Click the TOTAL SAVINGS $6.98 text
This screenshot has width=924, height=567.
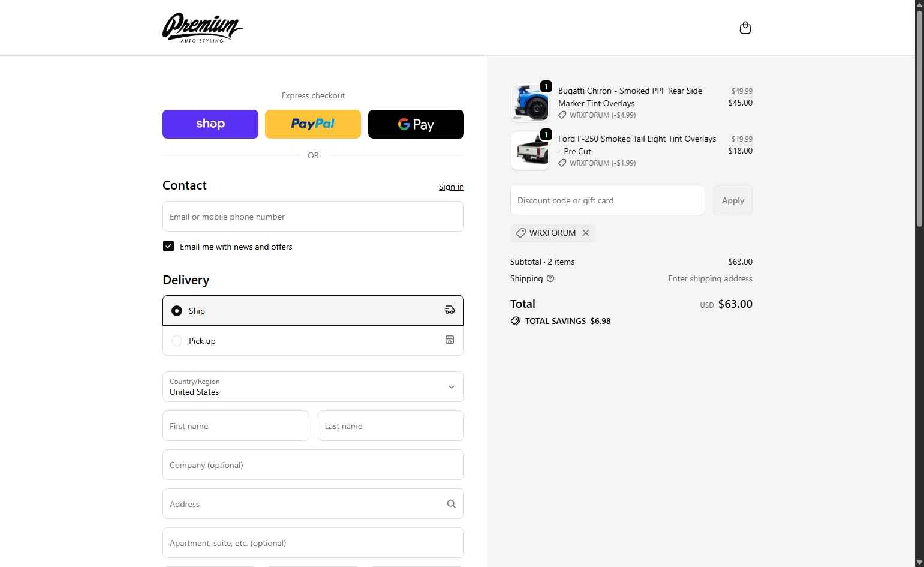[x=568, y=321]
